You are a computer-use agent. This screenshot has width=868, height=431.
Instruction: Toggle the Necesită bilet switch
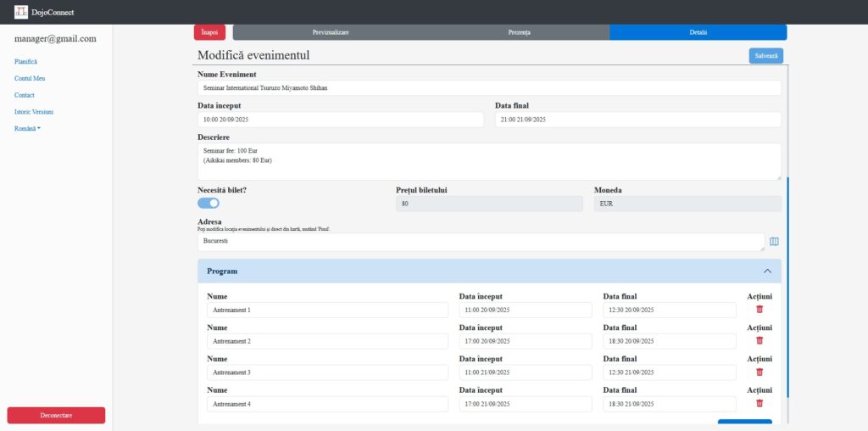(x=209, y=204)
